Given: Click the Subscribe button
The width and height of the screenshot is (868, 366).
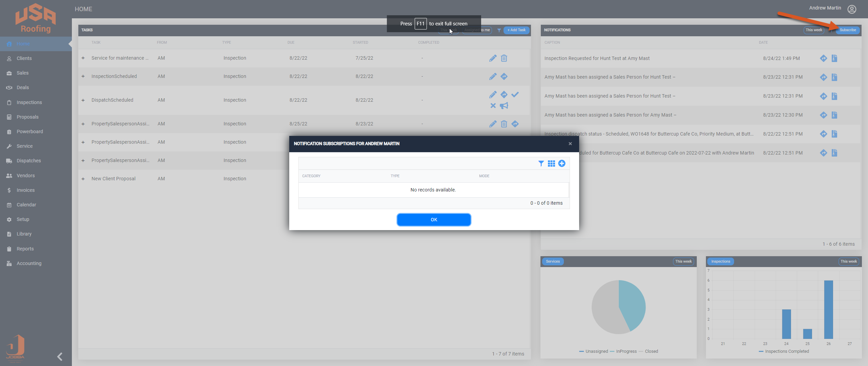Looking at the screenshot, I should click(848, 30).
